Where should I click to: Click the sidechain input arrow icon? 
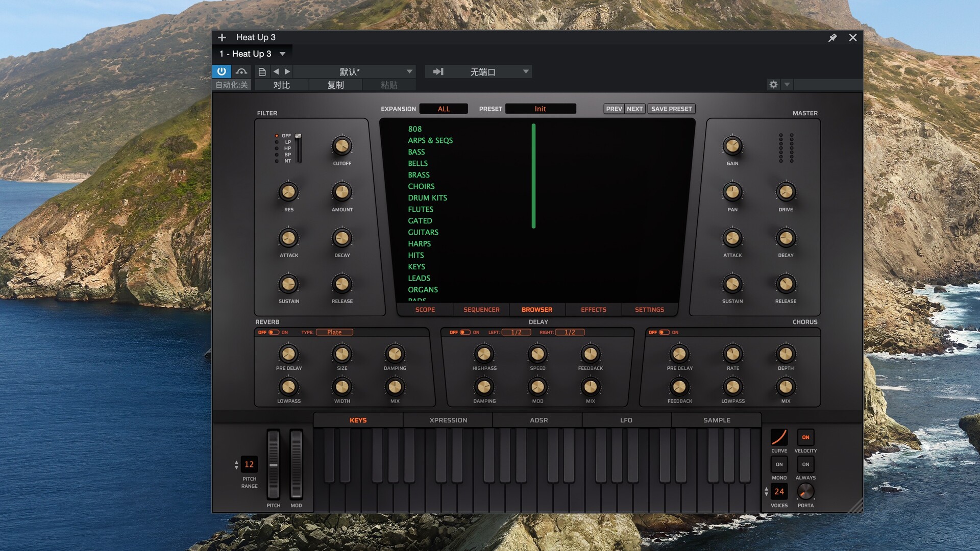click(438, 72)
